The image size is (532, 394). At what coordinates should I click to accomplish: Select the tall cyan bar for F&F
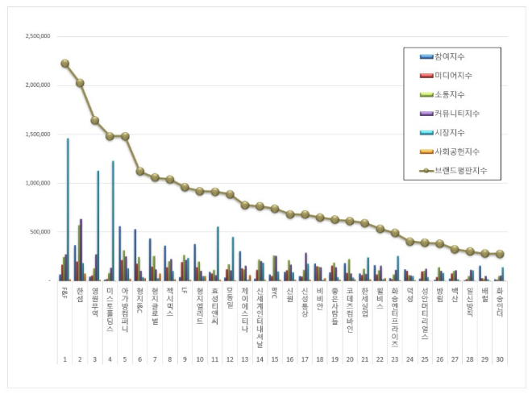tap(68, 209)
